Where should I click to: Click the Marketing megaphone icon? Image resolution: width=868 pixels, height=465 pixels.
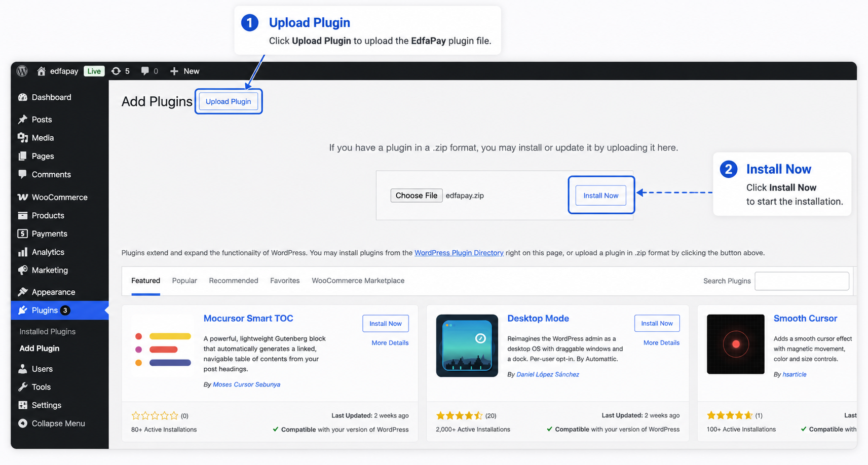23,270
